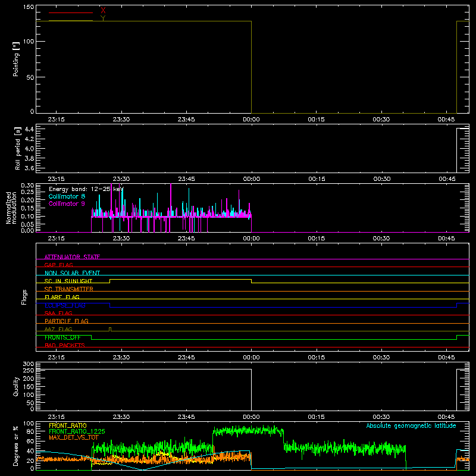Click the 23:30 tick under the Roll period plot
This screenshot has width=476, height=476.
point(121,179)
